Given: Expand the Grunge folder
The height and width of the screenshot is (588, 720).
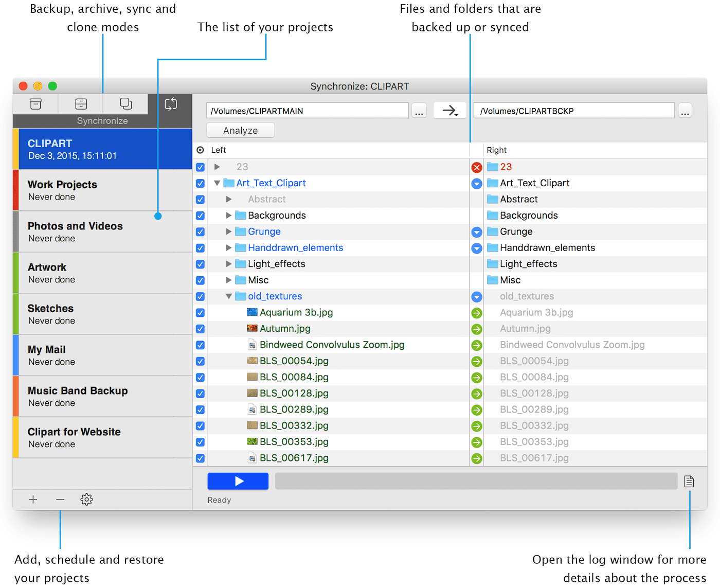Looking at the screenshot, I should [229, 231].
